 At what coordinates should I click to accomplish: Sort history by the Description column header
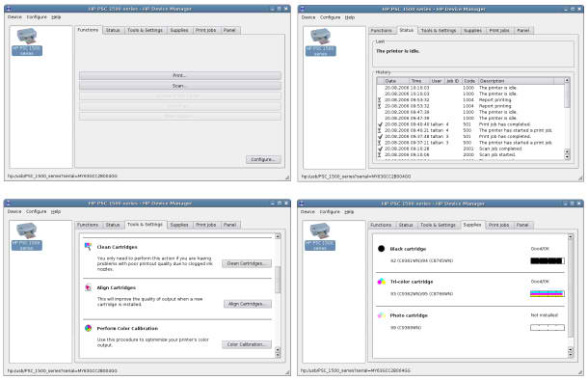click(x=516, y=81)
